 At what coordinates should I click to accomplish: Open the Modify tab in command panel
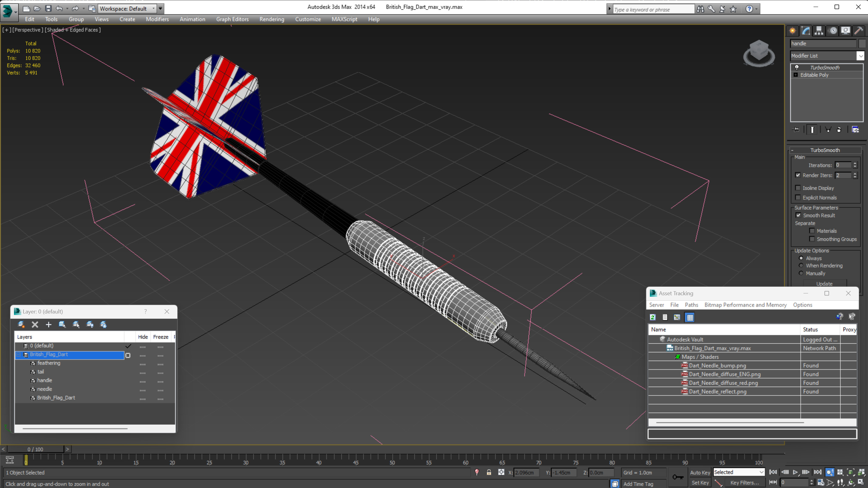(806, 31)
